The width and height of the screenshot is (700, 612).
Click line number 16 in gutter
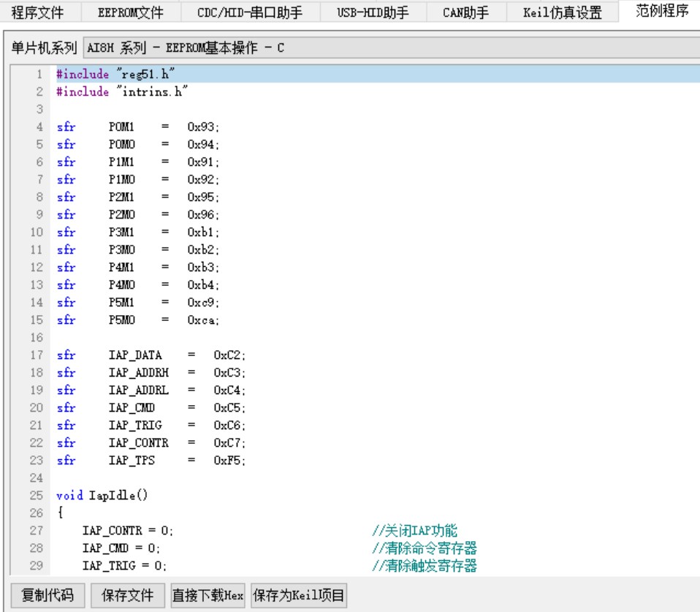[x=37, y=337]
